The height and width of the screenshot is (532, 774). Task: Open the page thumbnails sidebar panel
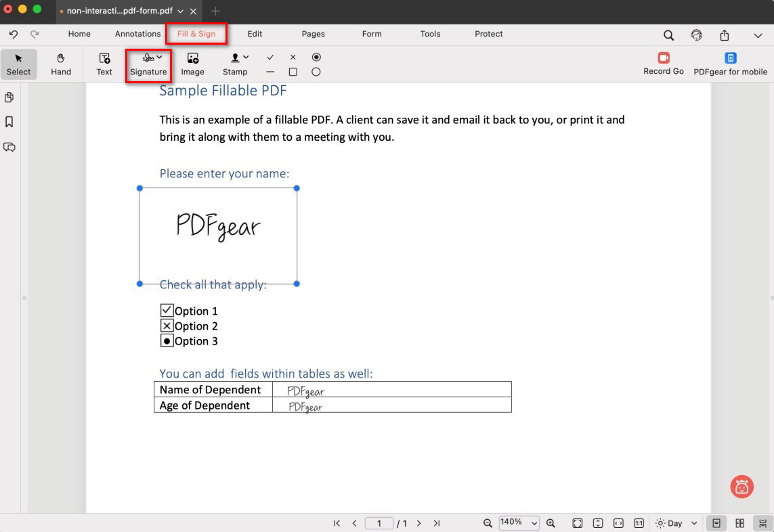click(x=9, y=97)
